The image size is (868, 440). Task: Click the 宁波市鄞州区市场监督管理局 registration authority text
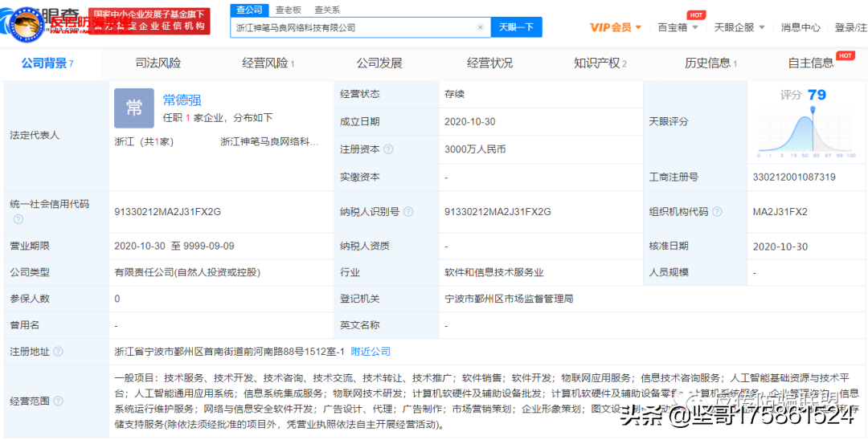pos(509,299)
